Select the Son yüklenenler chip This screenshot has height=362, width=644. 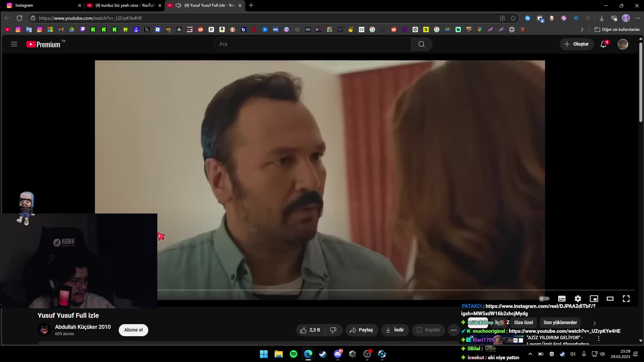[560, 322]
